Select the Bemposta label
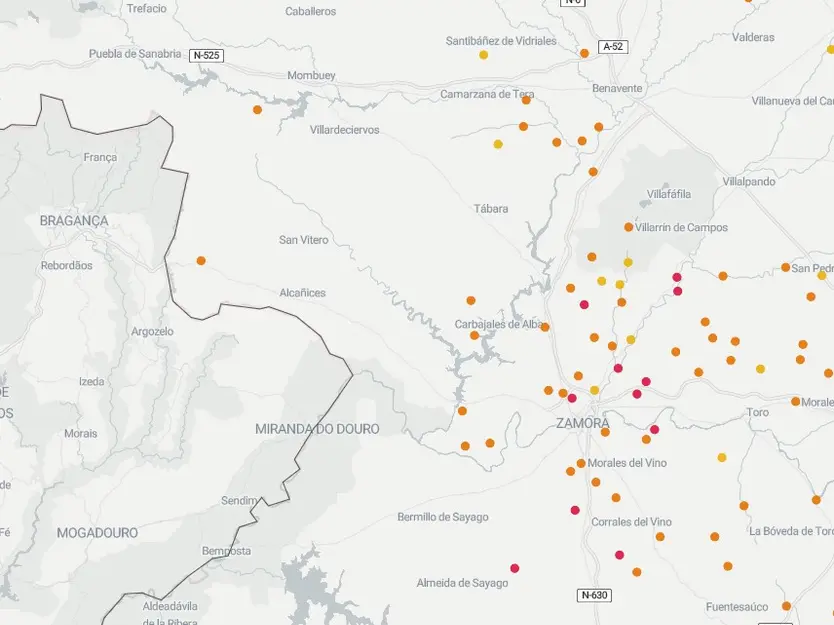Viewport: 834px width, 625px height. coord(226,551)
